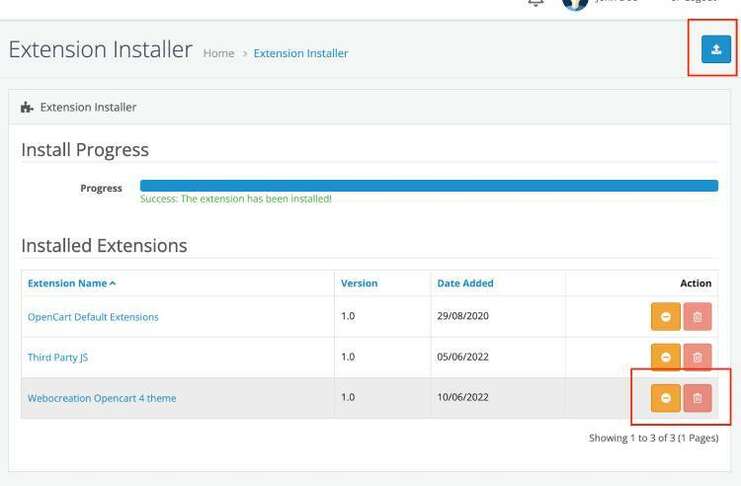Image resolution: width=741 pixels, height=486 pixels.
Task: Open Extension Installer breadcrumb link
Action: 301,53
